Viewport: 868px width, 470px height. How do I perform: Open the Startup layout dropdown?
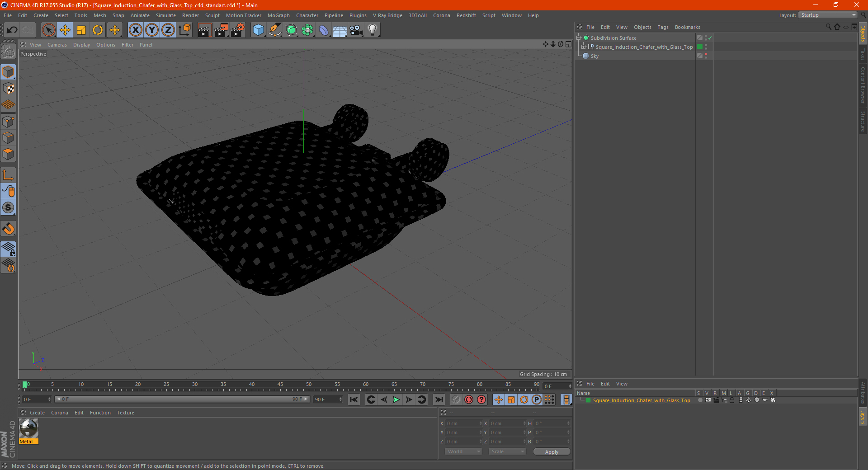(828, 15)
